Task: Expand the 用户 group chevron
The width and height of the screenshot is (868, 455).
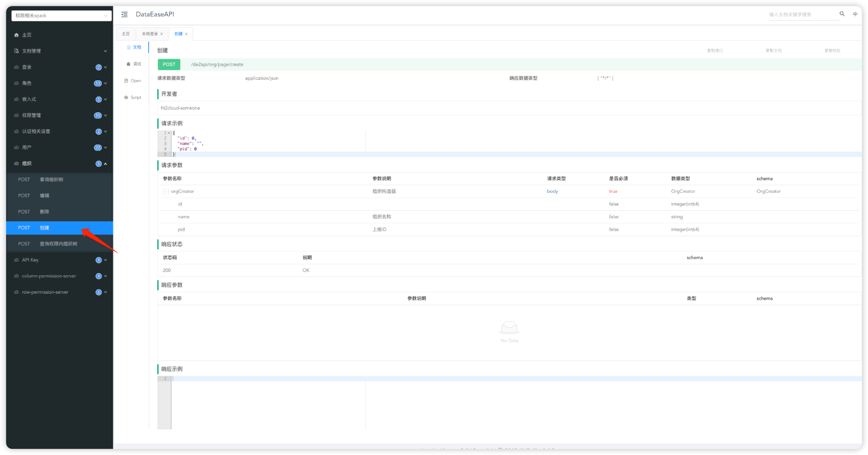Action: [105, 148]
